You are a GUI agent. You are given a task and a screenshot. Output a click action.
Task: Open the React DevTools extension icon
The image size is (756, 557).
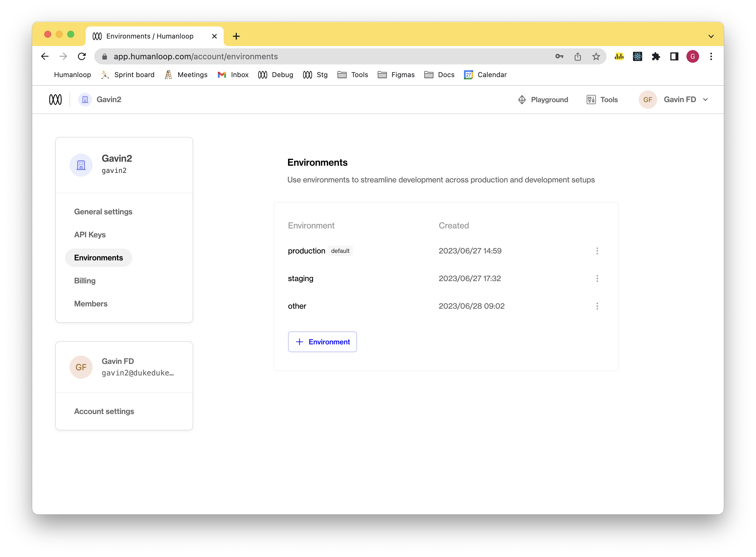pyautogui.click(x=637, y=56)
